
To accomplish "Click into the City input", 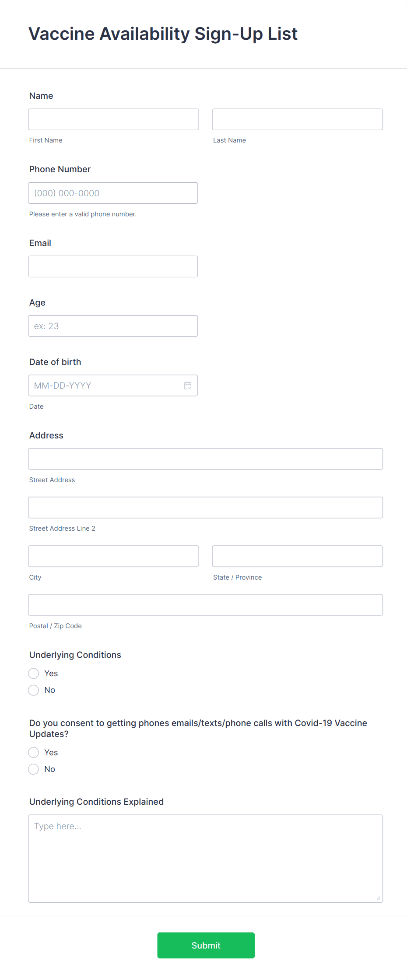I will pyautogui.click(x=113, y=556).
